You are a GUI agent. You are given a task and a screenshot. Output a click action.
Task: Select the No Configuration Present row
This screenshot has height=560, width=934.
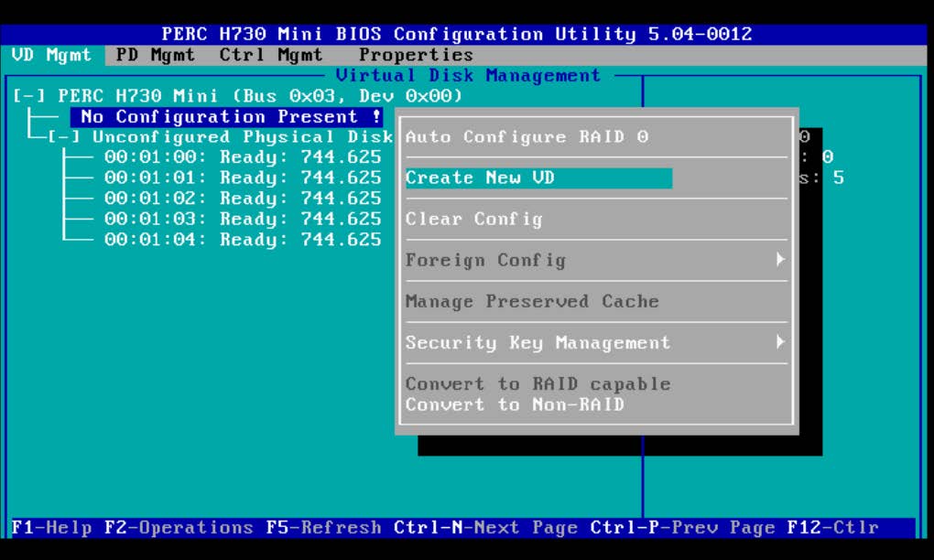[x=227, y=116]
